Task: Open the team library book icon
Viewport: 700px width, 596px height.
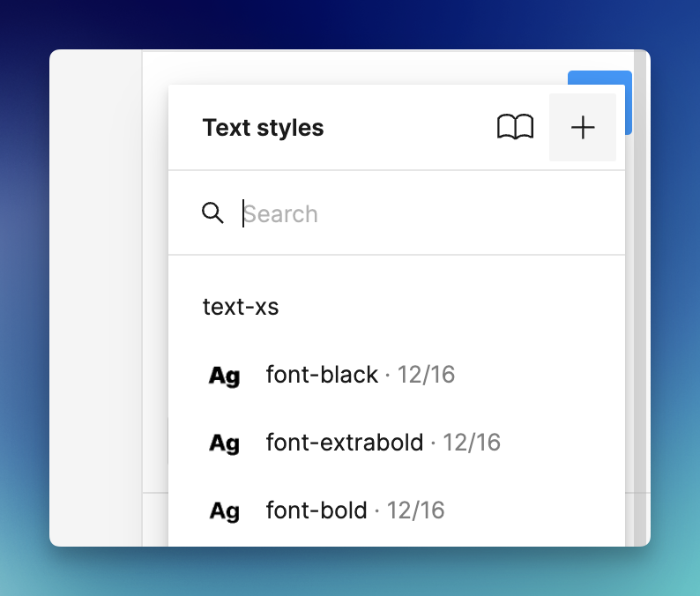Action: pyautogui.click(x=515, y=128)
